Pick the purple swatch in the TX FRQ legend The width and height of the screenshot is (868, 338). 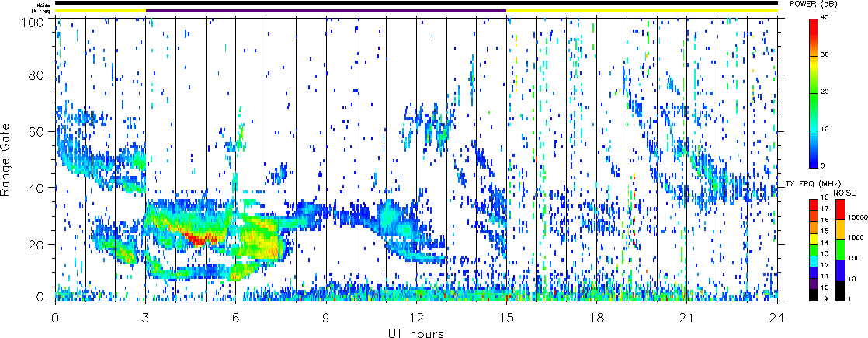pos(813,284)
